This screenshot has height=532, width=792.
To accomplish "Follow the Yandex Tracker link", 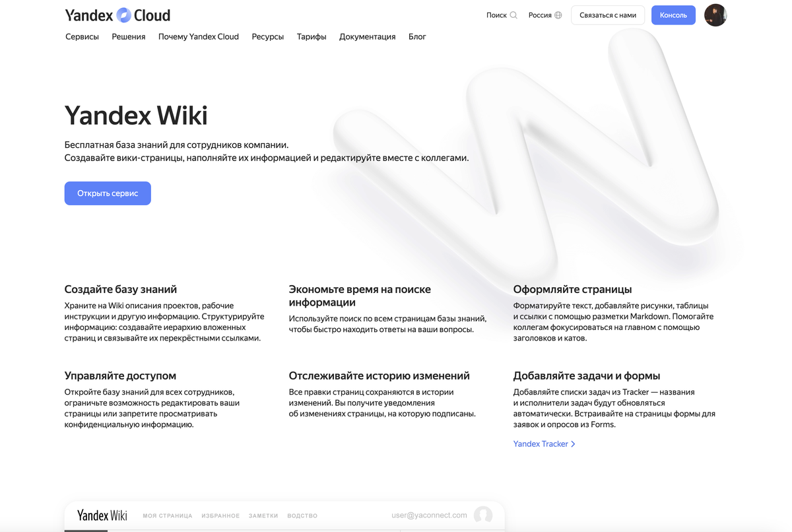I will tap(541, 444).
